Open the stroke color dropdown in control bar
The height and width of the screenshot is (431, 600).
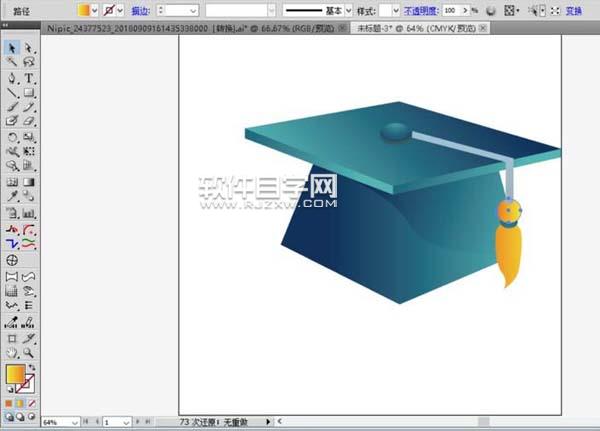(120, 10)
